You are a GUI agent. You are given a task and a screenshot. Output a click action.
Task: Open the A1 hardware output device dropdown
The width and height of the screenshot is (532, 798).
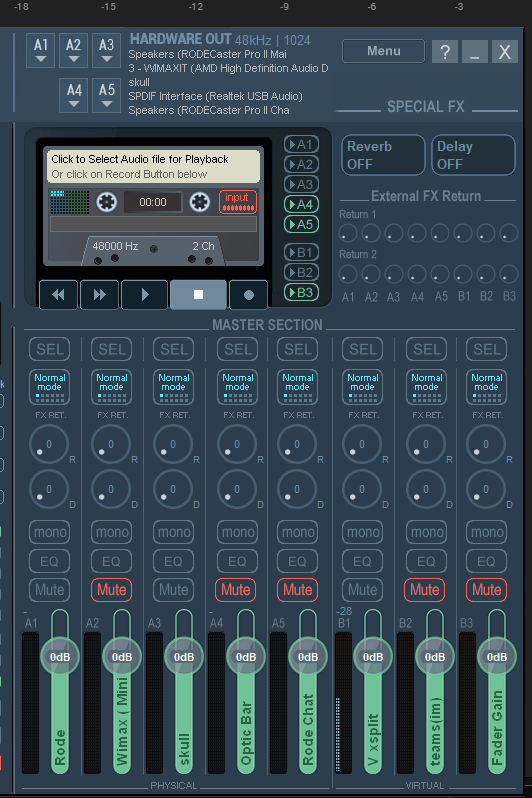click(41, 50)
